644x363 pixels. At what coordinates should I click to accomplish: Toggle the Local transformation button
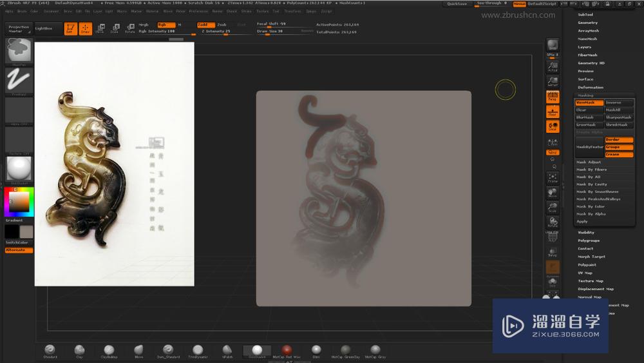click(553, 126)
